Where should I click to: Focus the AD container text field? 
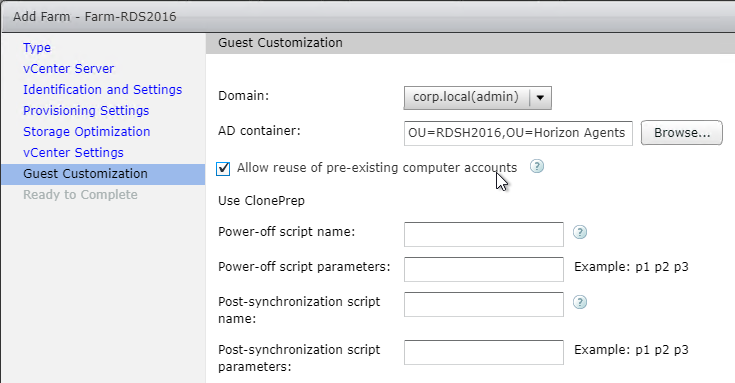coord(518,133)
